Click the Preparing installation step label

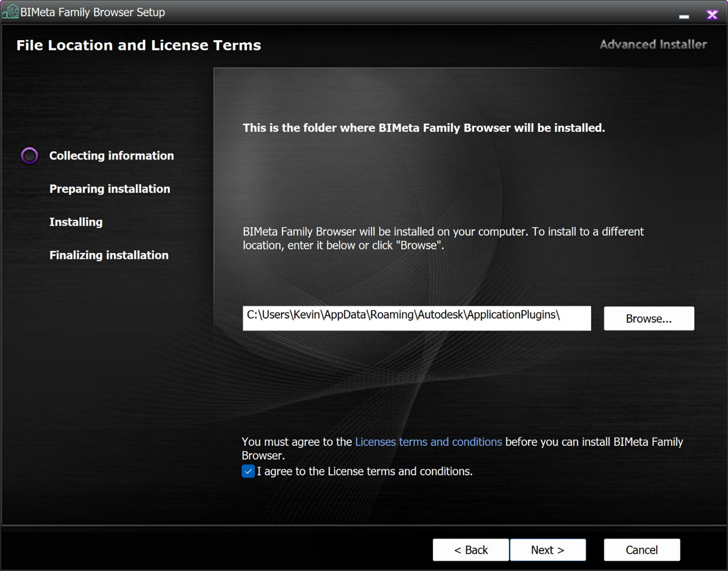point(110,189)
